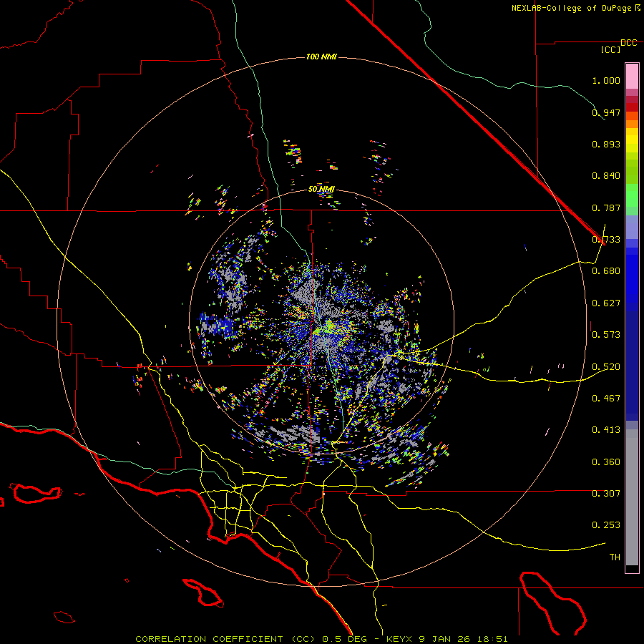The width and height of the screenshot is (644, 644).
Task: Click the 0.520 scale value
Action: 606,367
